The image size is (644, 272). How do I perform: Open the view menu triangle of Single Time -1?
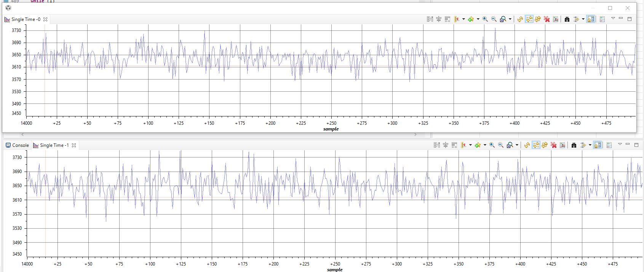620,144
